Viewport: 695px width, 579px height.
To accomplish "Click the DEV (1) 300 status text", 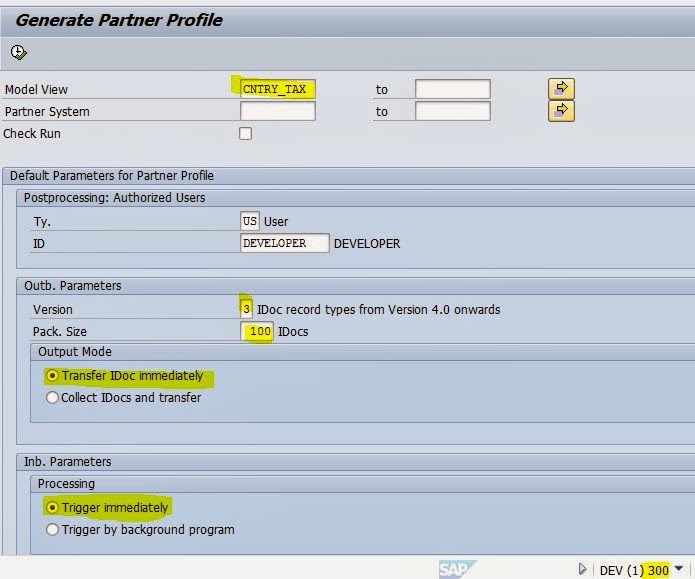I will 634,570.
